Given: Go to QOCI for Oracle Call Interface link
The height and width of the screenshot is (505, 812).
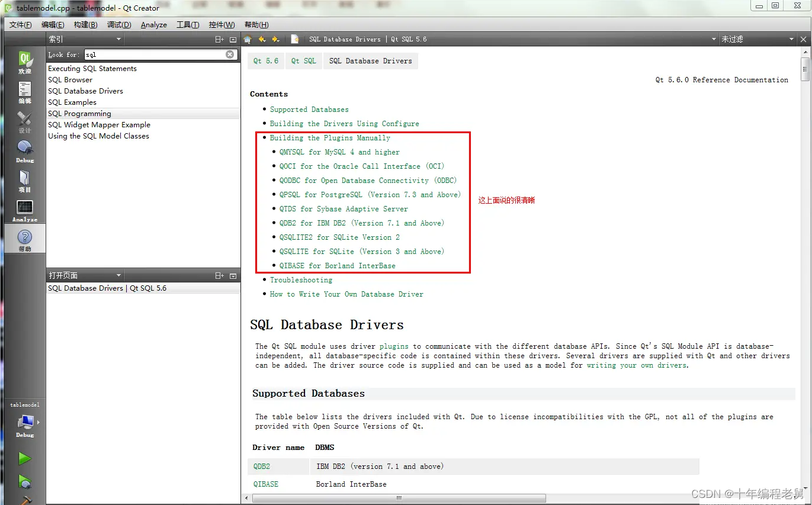Looking at the screenshot, I should (x=362, y=166).
